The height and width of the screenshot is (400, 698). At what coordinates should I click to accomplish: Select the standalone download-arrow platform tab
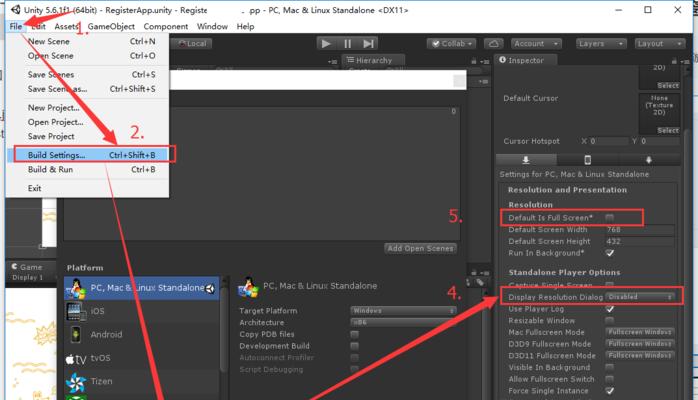(x=526, y=160)
